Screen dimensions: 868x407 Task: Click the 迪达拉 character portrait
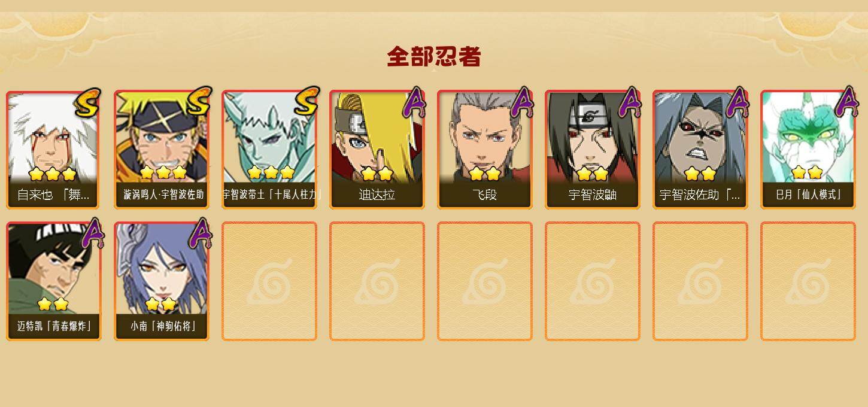(377, 150)
